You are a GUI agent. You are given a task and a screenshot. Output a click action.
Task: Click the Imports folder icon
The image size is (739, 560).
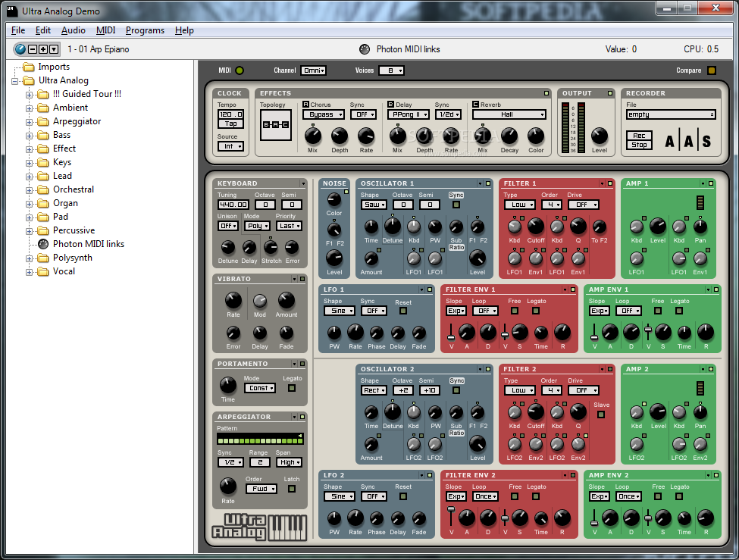(29, 67)
